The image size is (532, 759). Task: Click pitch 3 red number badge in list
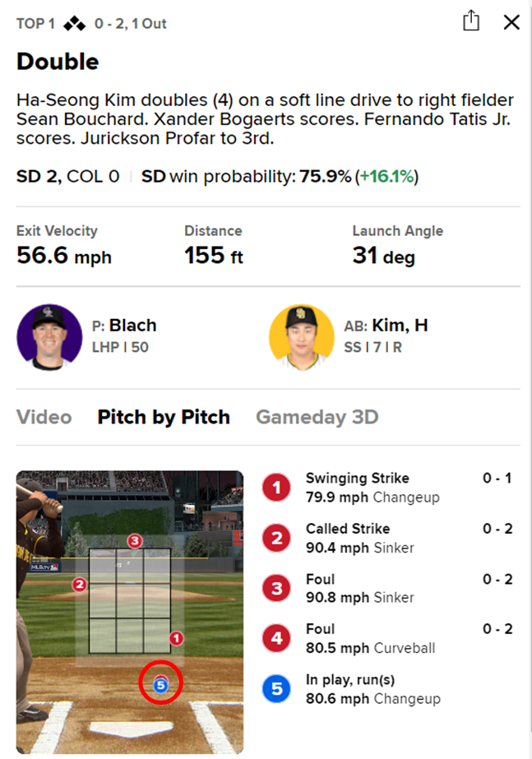tap(276, 588)
